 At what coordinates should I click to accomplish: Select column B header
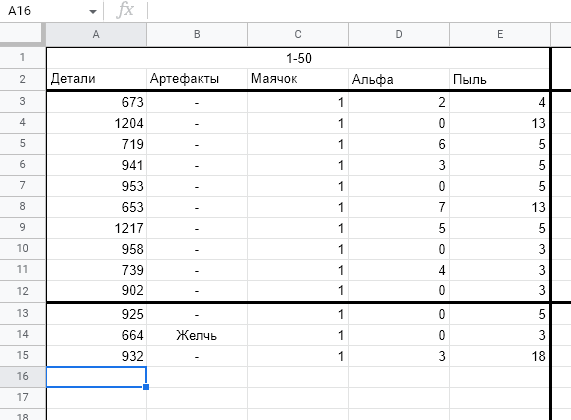[197, 35]
